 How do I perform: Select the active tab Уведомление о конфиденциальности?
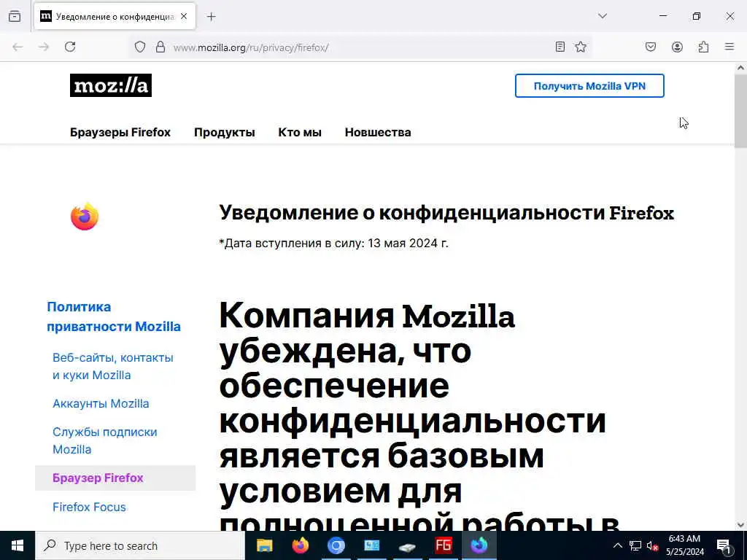tap(115, 16)
